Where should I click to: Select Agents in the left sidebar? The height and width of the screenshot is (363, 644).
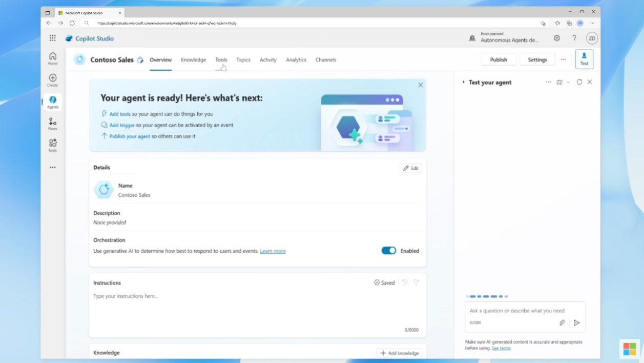coord(53,102)
